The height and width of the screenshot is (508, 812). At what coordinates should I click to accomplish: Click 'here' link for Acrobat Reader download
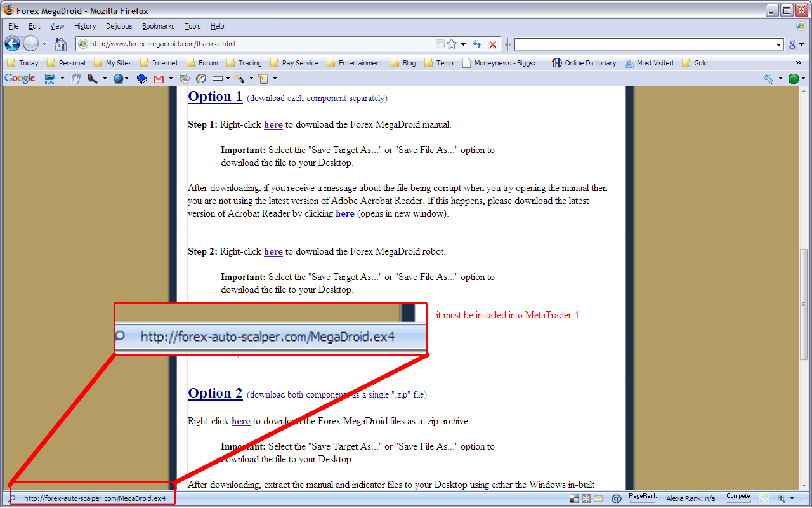pyautogui.click(x=345, y=213)
